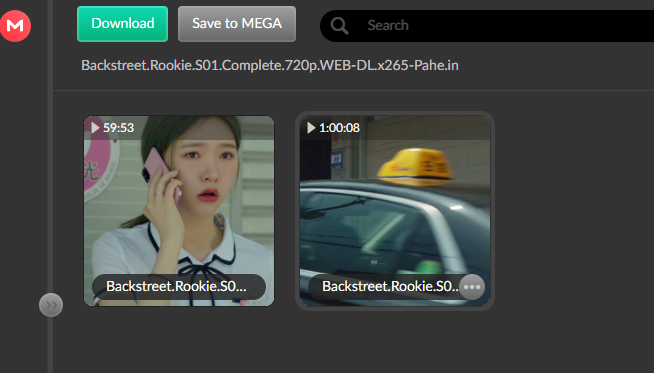Click the MEGA logo icon
654x373 pixels.
pyautogui.click(x=15, y=26)
